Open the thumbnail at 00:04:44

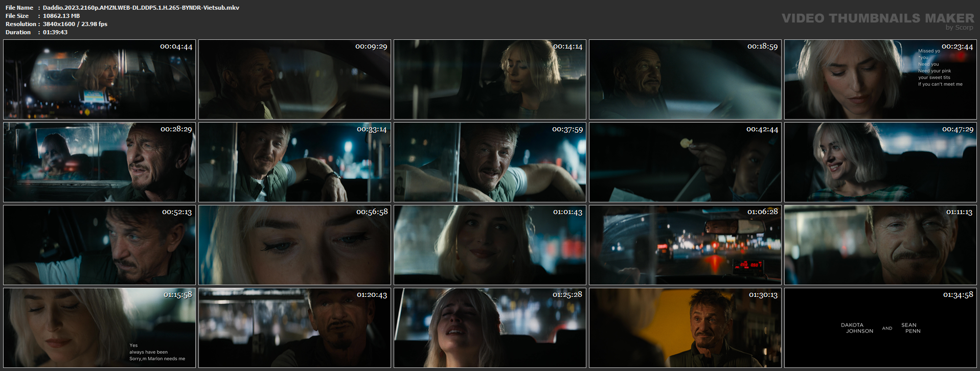99,79
